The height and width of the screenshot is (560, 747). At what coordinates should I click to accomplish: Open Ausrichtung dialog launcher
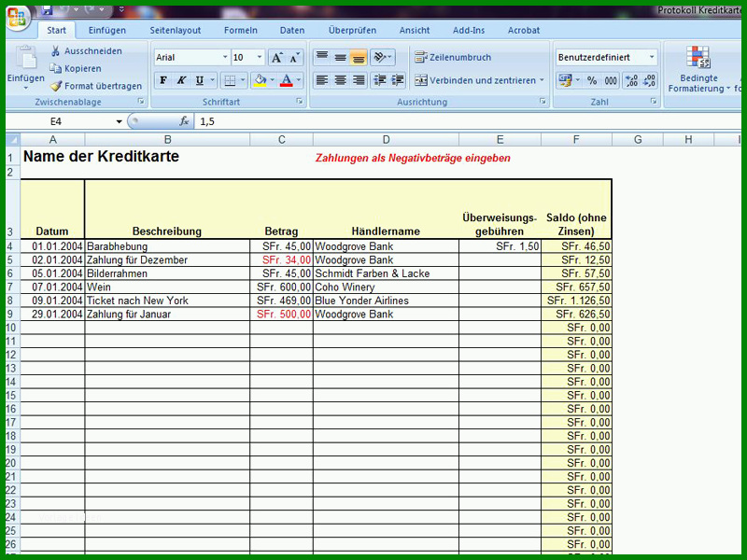[x=543, y=101]
